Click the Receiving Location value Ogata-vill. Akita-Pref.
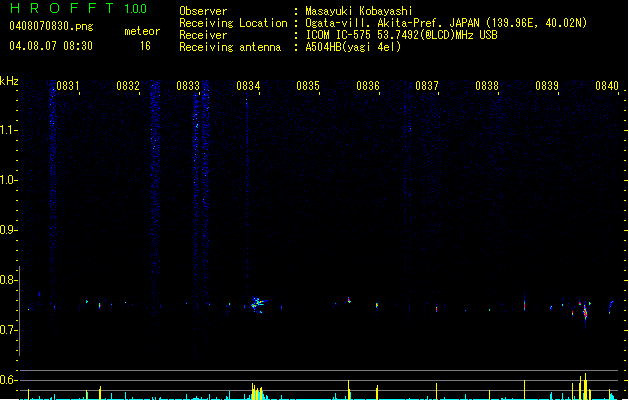629x400 pixels. 375,23
